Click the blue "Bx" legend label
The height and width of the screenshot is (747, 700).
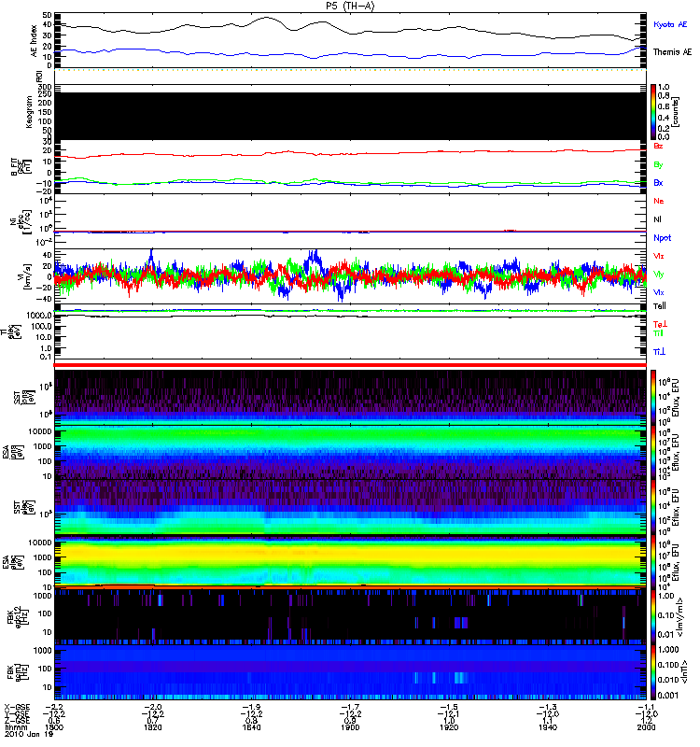click(658, 182)
